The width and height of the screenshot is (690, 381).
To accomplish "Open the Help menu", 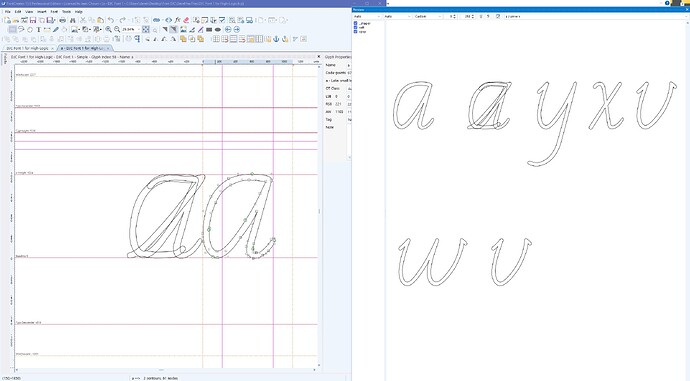I will tap(79, 12).
